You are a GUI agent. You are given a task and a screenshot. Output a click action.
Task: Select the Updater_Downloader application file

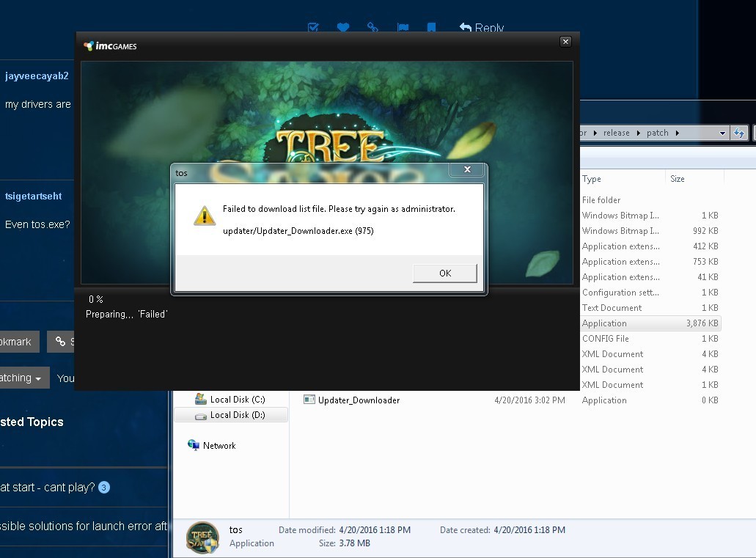pyautogui.click(x=359, y=400)
